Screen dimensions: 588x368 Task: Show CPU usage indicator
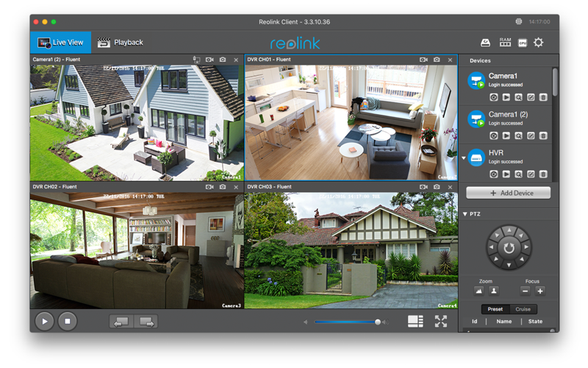pyautogui.click(x=523, y=43)
